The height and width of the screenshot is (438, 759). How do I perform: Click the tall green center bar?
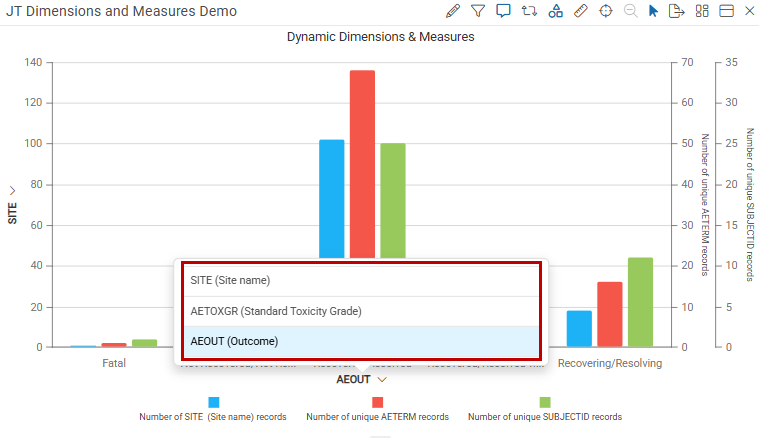pos(393,201)
